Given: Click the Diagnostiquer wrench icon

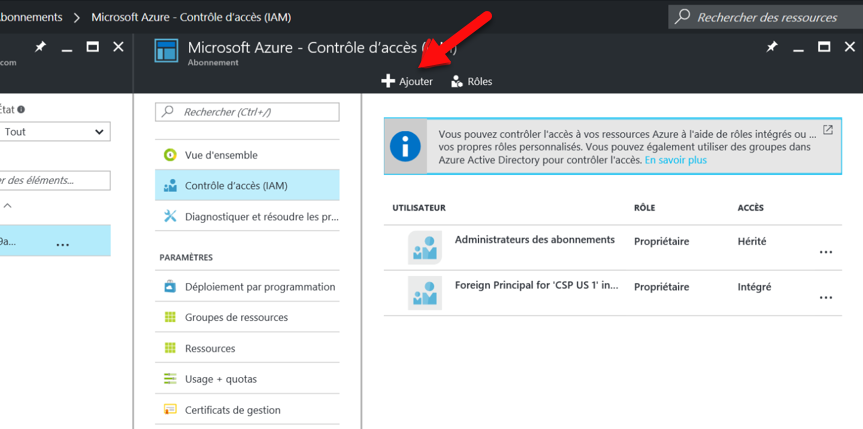Looking at the screenshot, I should [170, 216].
